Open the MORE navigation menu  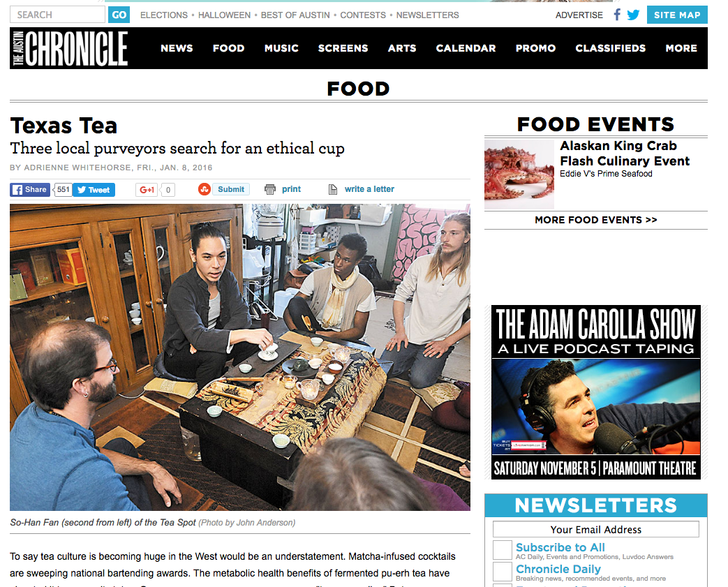pyautogui.click(x=681, y=48)
